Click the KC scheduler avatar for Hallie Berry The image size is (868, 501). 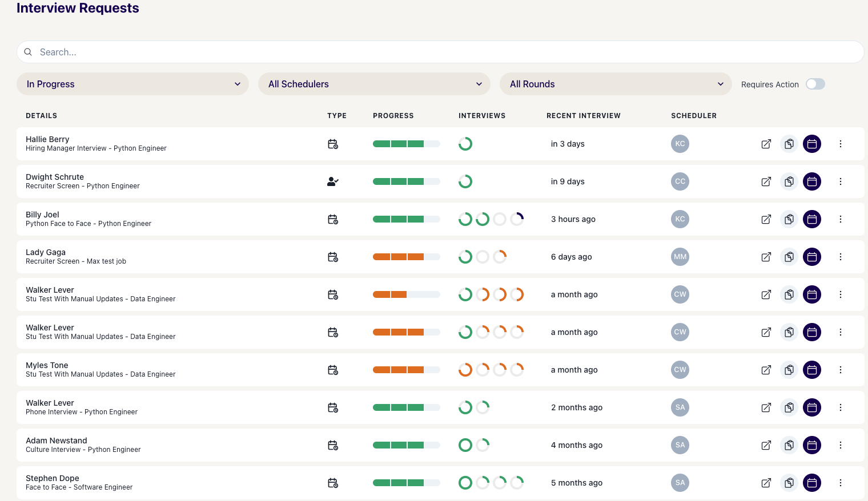[x=680, y=144]
